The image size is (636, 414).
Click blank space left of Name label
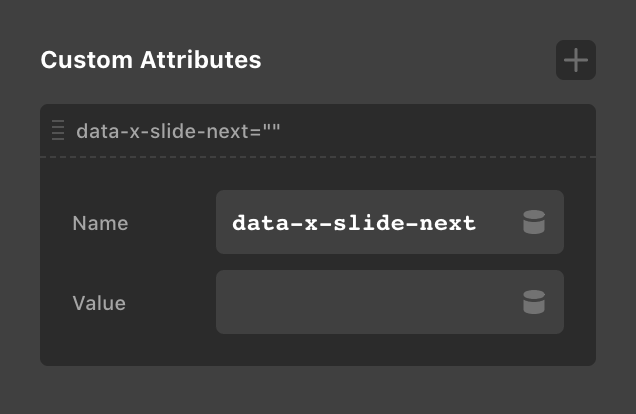tap(56, 223)
